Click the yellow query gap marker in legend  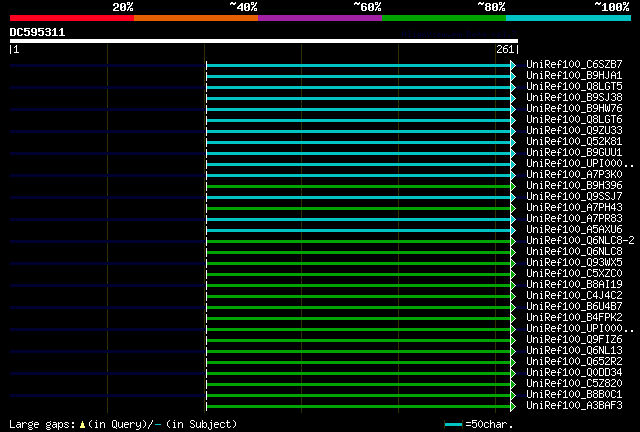click(x=82, y=425)
